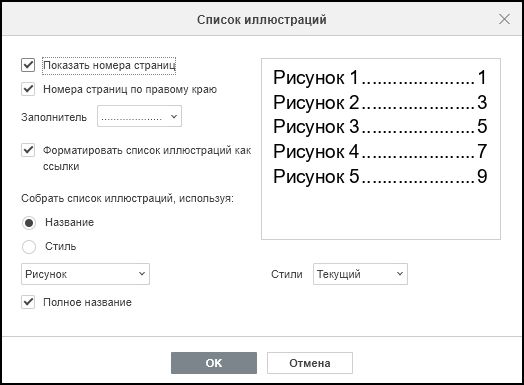Open the 'Рисунок' caption dropdown

click(86, 274)
